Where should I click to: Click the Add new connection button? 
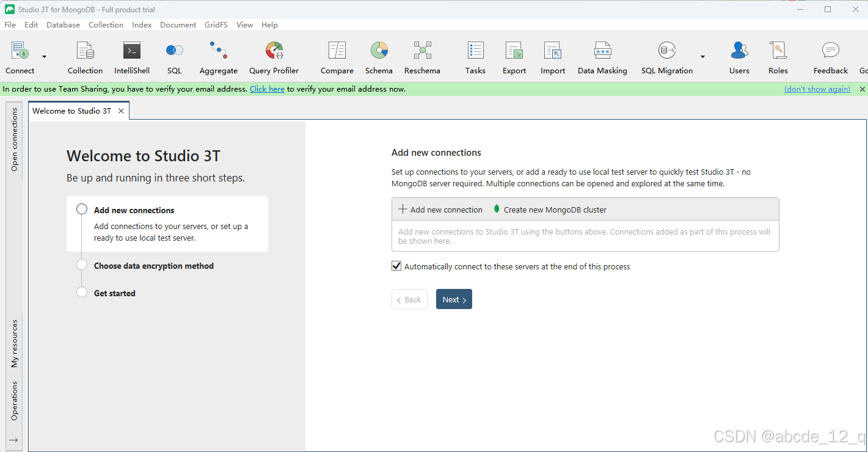tap(440, 210)
